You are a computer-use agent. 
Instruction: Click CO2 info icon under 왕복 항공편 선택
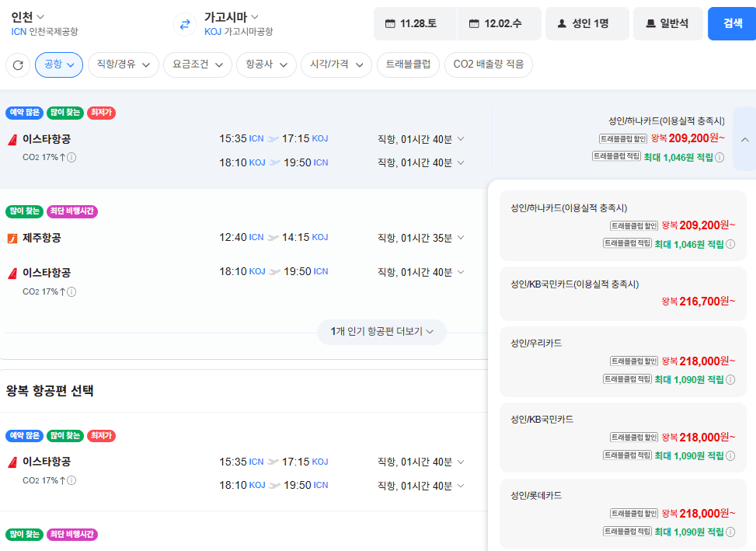point(71,480)
